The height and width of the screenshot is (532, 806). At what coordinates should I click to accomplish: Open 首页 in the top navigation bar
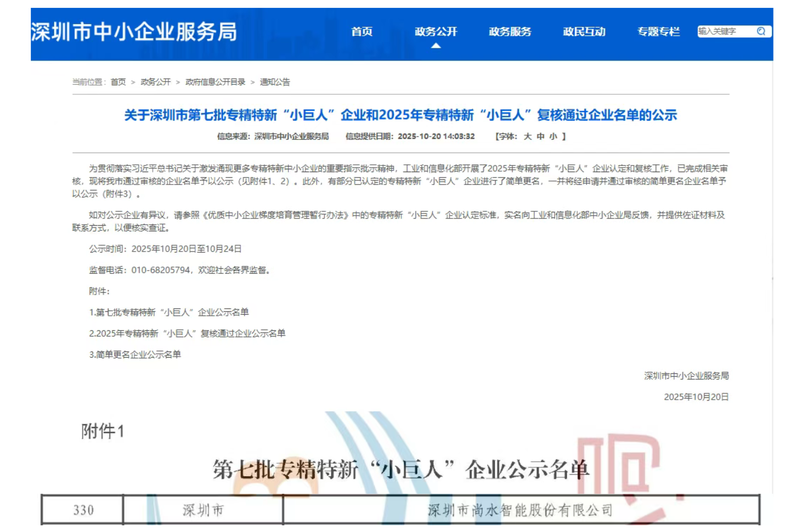coord(361,32)
